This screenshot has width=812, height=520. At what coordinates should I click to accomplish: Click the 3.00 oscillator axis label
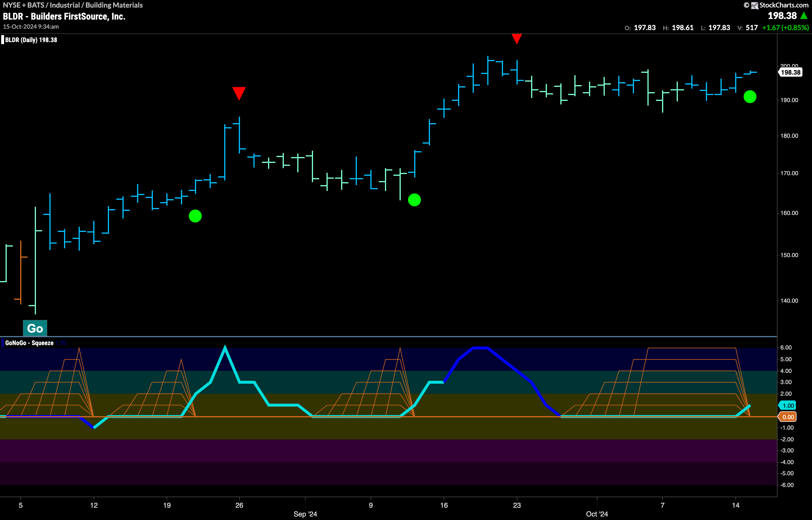pyautogui.click(x=786, y=382)
